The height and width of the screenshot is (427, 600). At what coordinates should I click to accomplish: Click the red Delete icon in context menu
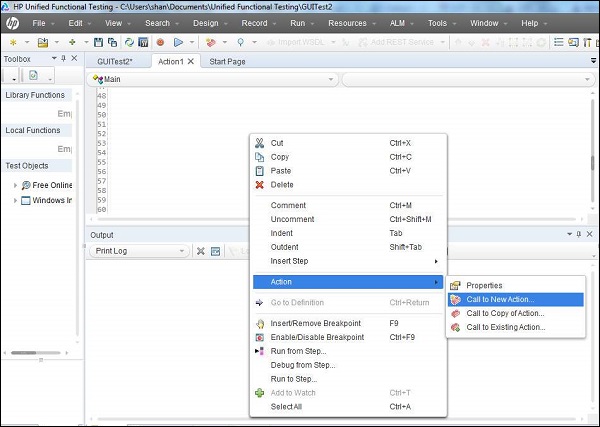tap(260, 185)
